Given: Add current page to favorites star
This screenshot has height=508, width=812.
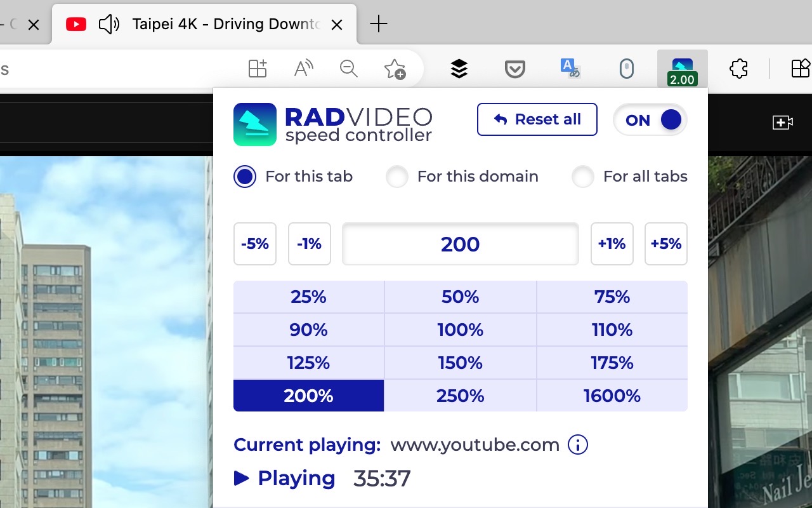Looking at the screenshot, I should tap(394, 69).
